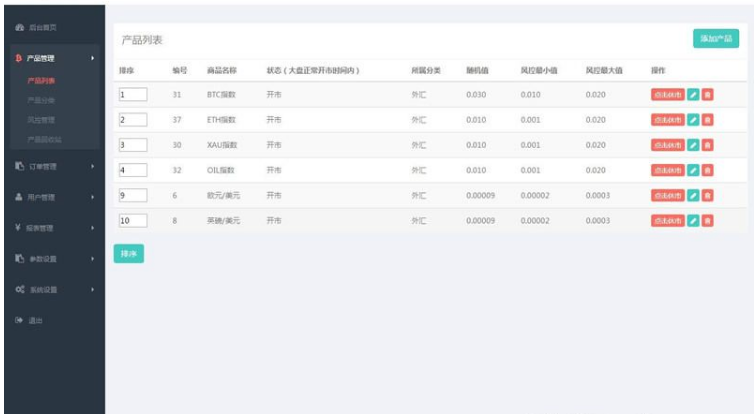Viewport: 754px width, 414px height.
Task: Focus the sort order field for ETH指数
Action: pyautogui.click(x=133, y=120)
